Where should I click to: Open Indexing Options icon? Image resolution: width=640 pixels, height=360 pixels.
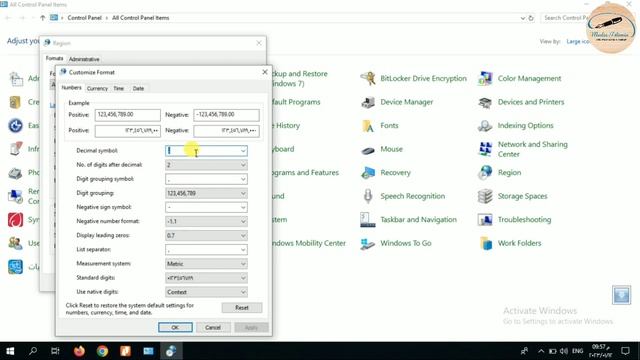(485, 126)
